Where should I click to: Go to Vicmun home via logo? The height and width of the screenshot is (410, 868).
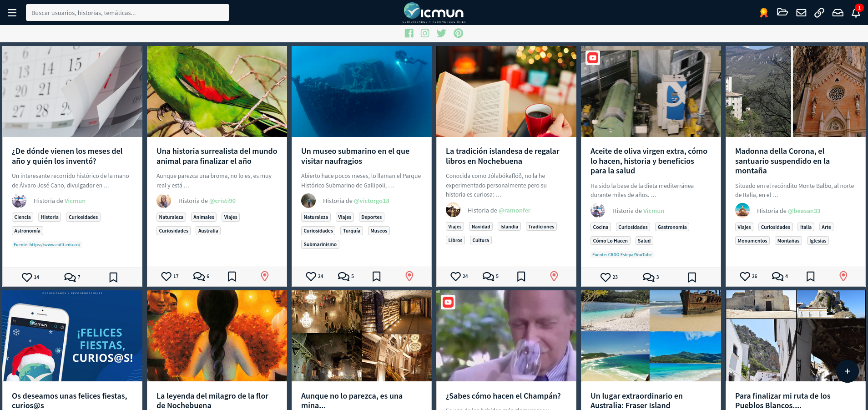(434, 13)
